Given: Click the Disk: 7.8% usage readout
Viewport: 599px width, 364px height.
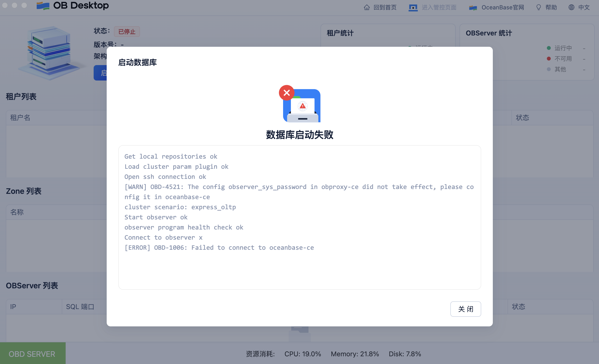Looking at the screenshot, I should (404, 354).
